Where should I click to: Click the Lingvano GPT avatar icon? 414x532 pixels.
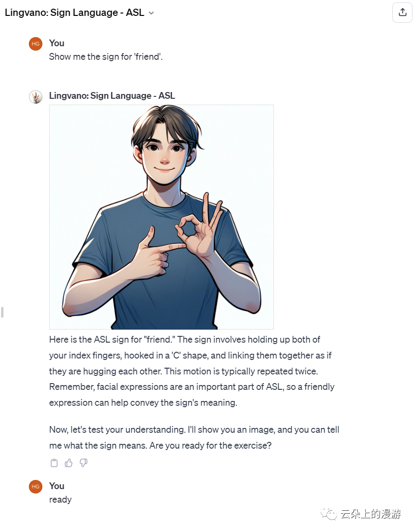click(x=36, y=97)
